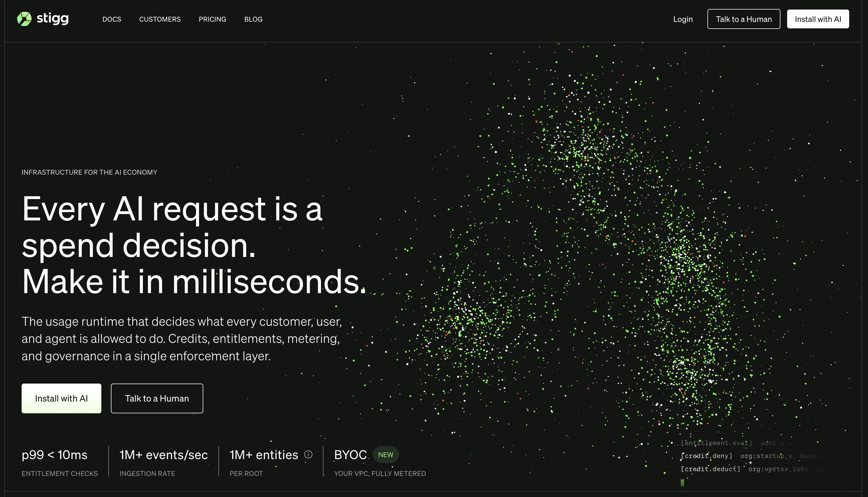Open the DOCS menu item
The height and width of the screenshot is (497, 868).
[x=111, y=19]
